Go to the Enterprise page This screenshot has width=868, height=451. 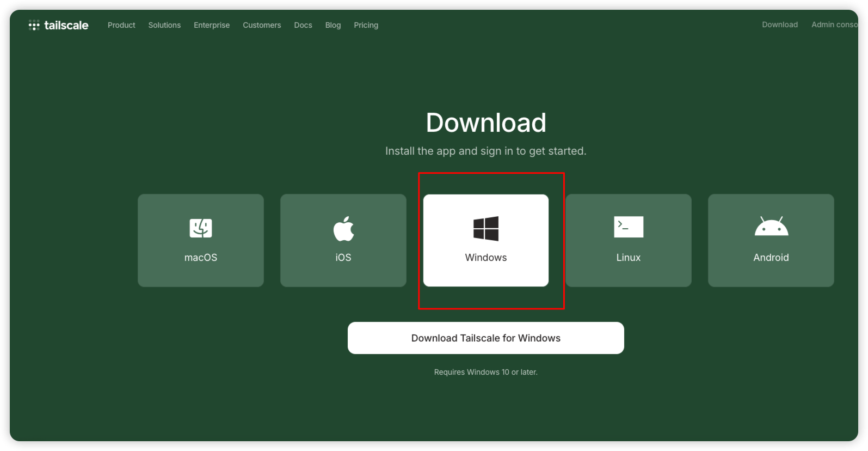tap(212, 25)
